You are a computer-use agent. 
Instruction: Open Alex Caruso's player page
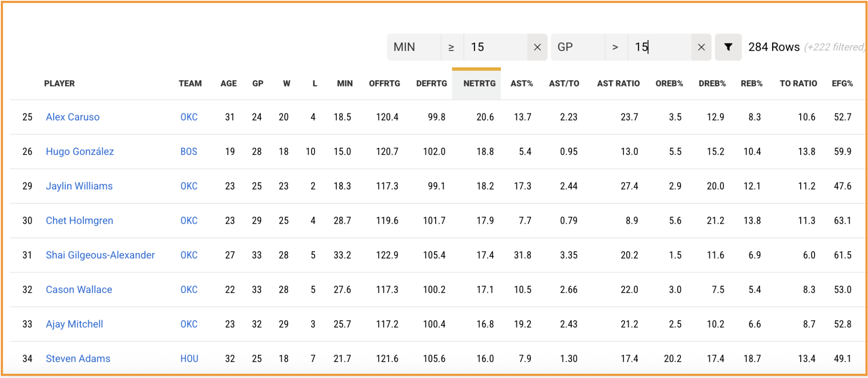click(73, 117)
